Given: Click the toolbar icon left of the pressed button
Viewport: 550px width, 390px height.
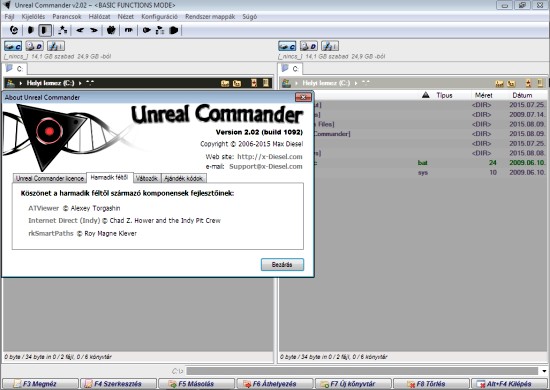Looking at the screenshot, I should [31, 31].
